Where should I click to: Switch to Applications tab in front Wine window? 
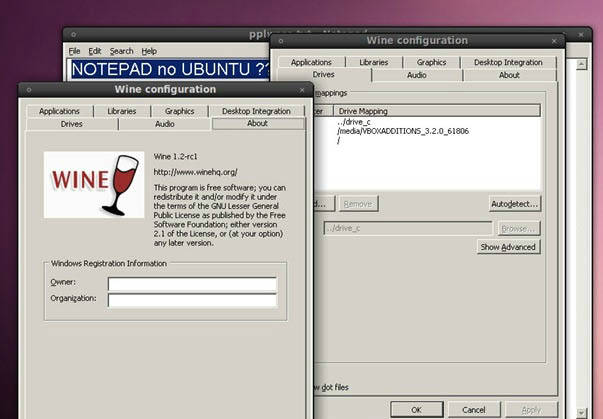tap(59, 111)
